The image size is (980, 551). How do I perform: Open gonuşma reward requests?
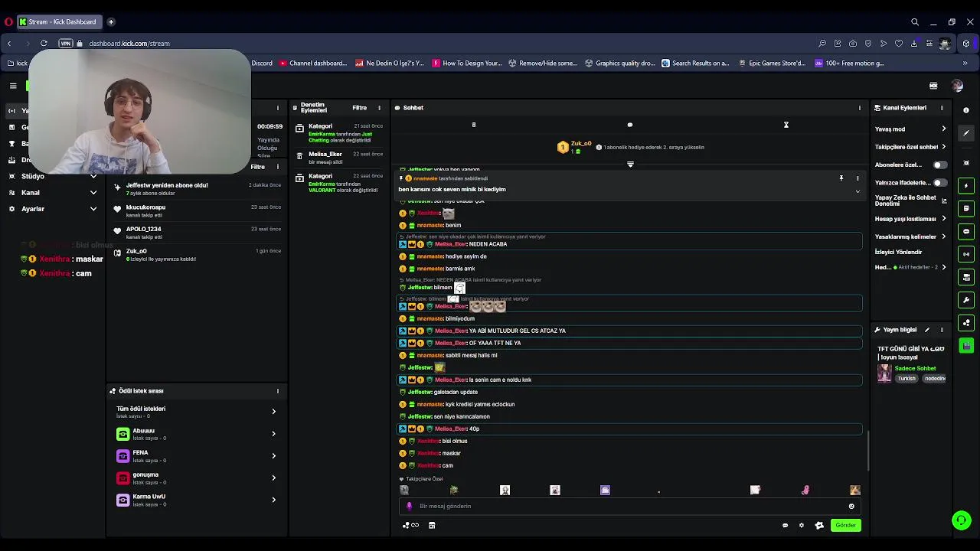(x=197, y=478)
